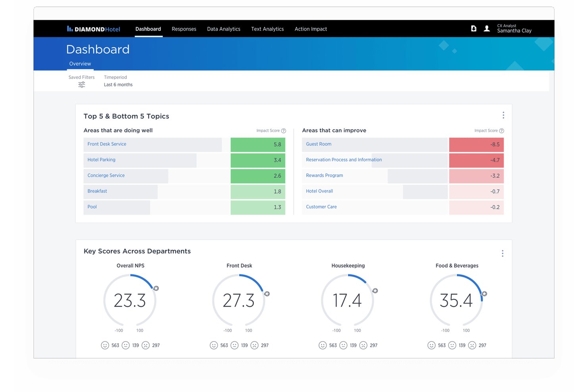This screenshot has height=392, width=588.
Task: Click the Overall NPS gauge target star
Action: click(156, 288)
